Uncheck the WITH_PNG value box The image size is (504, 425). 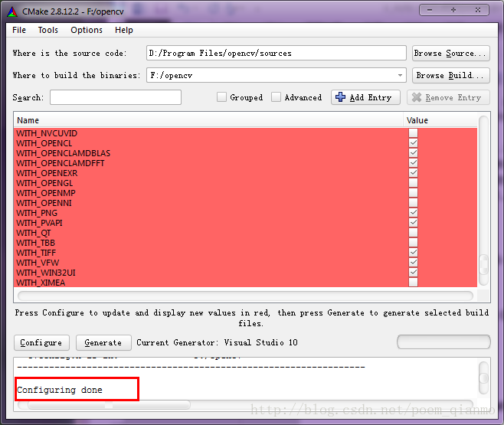(413, 213)
